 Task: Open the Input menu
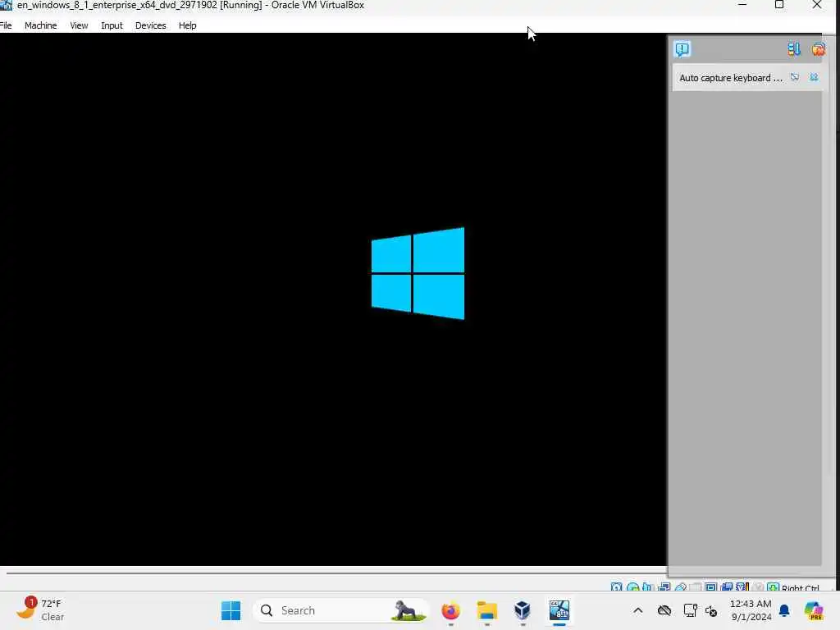[112, 25]
